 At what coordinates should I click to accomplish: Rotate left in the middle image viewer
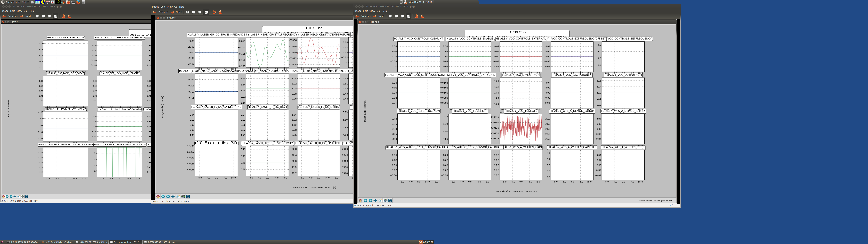[x=214, y=12]
